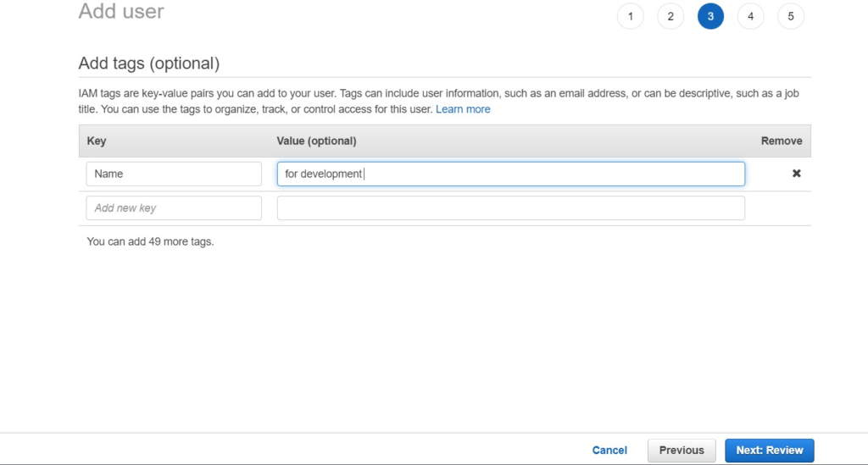Edit the value field 'for development'
This screenshot has width=868, height=465.
click(x=511, y=174)
